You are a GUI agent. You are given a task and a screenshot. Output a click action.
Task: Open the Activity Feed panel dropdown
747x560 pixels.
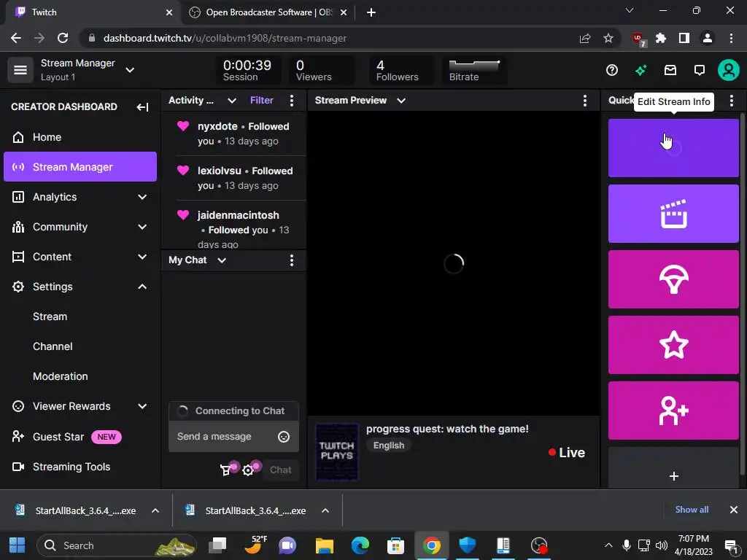(232, 101)
